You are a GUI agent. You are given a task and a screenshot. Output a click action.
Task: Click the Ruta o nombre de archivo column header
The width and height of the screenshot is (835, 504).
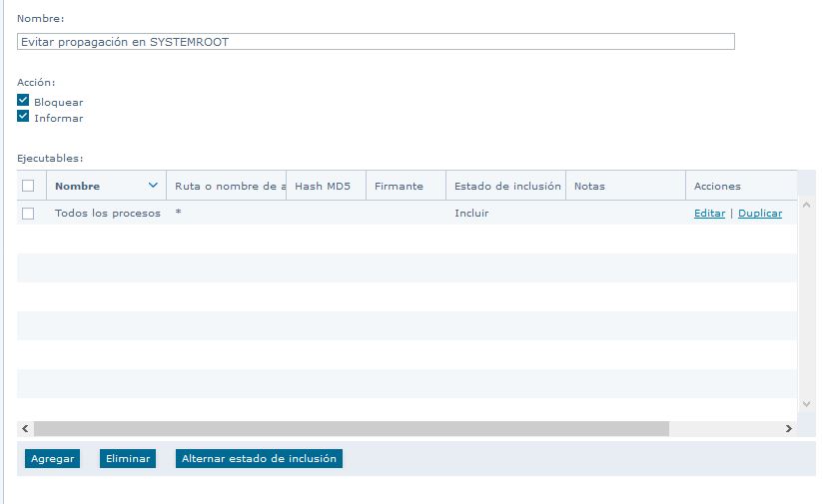click(x=227, y=186)
